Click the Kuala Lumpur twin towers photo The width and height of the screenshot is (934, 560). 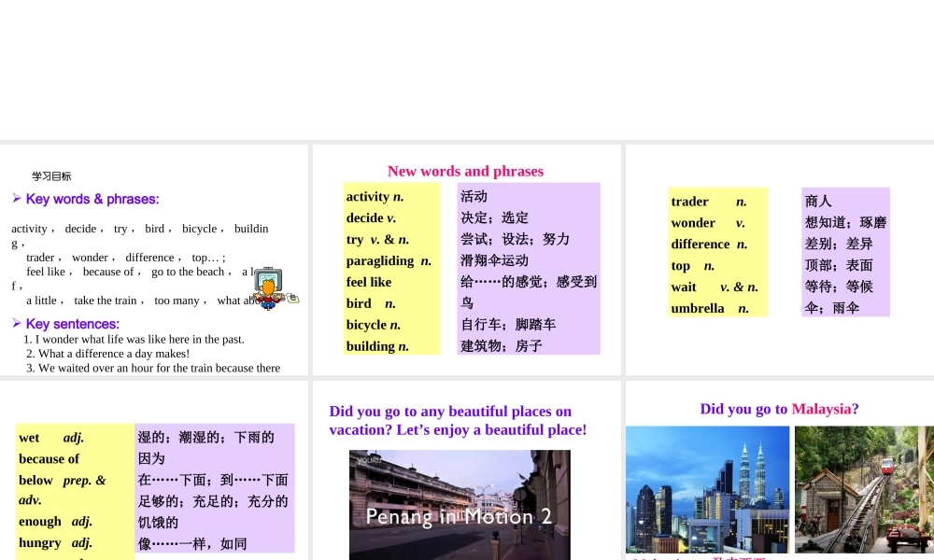[x=707, y=490]
